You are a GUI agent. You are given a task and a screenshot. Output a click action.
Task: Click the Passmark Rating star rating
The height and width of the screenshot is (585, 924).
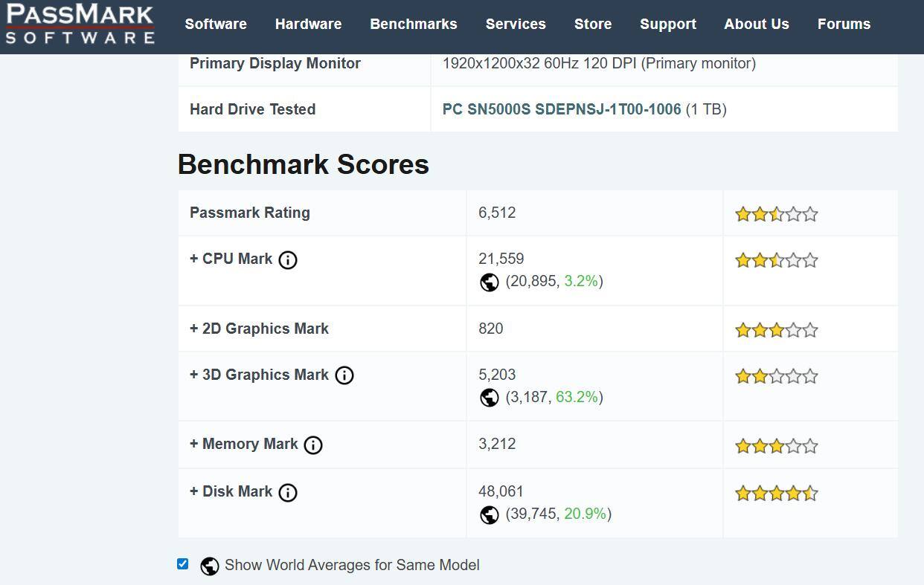point(777,214)
